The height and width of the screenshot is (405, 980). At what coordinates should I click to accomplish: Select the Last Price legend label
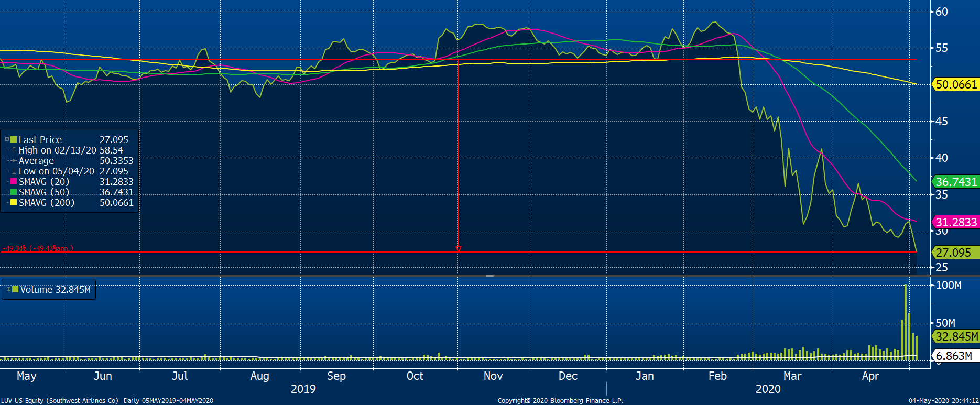click(x=40, y=139)
